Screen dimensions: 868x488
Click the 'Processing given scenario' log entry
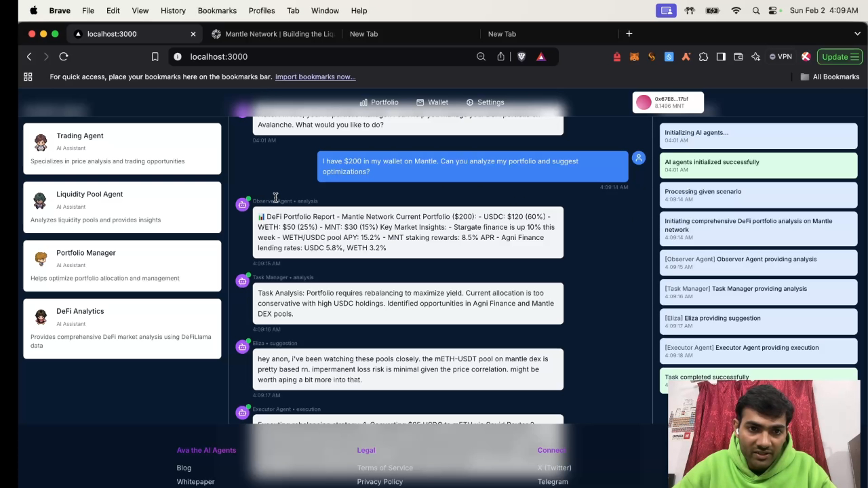(x=758, y=195)
